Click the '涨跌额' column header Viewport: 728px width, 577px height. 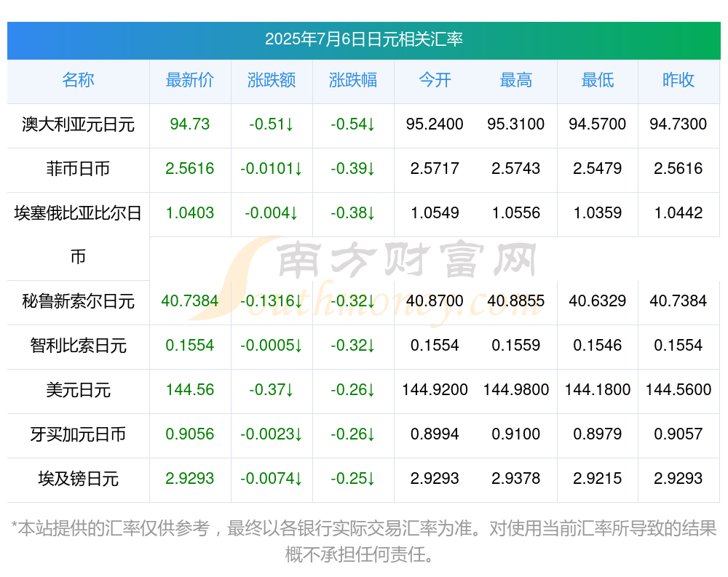click(272, 80)
